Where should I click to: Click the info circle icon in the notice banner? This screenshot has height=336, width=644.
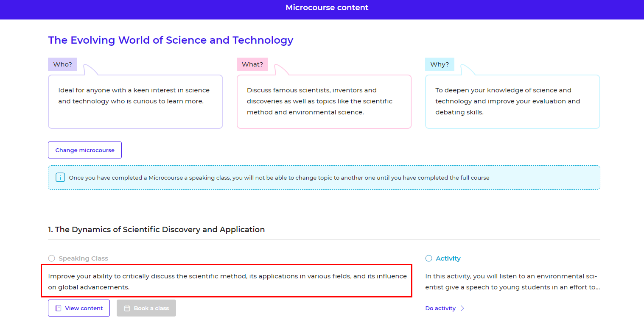point(60,177)
